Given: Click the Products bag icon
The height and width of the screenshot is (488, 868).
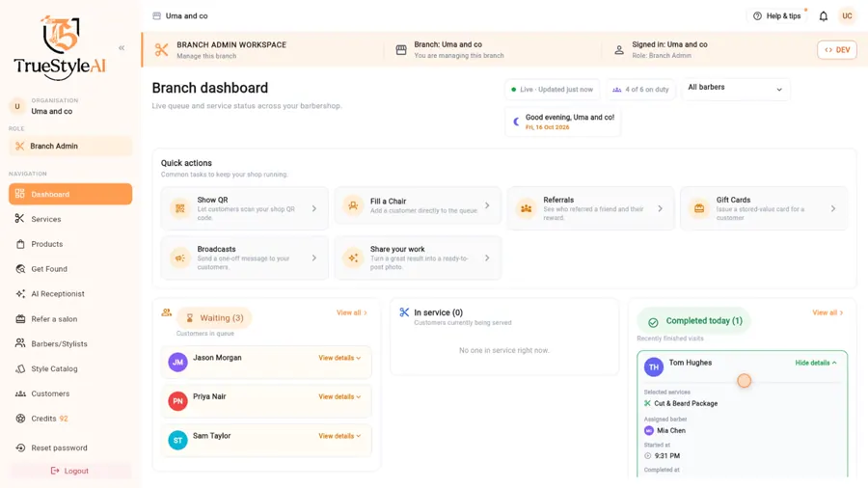Looking at the screenshot, I should [20, 244].
